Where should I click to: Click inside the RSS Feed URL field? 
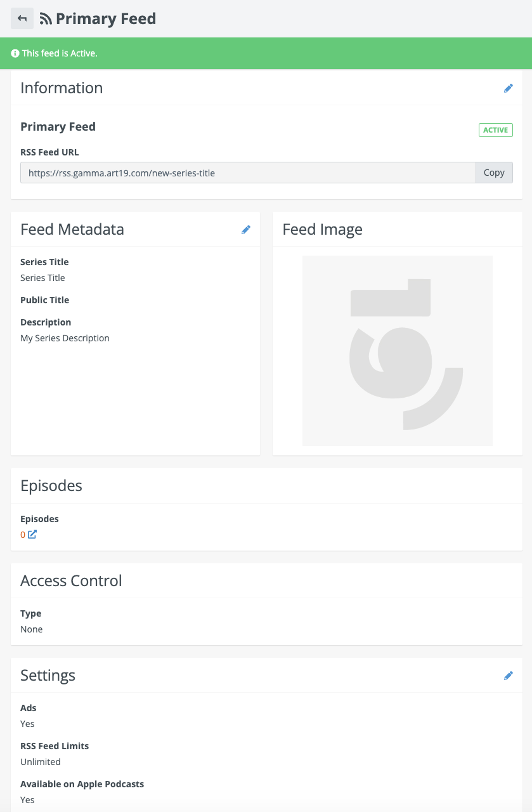pyautogui.click(x=247, y=173)
